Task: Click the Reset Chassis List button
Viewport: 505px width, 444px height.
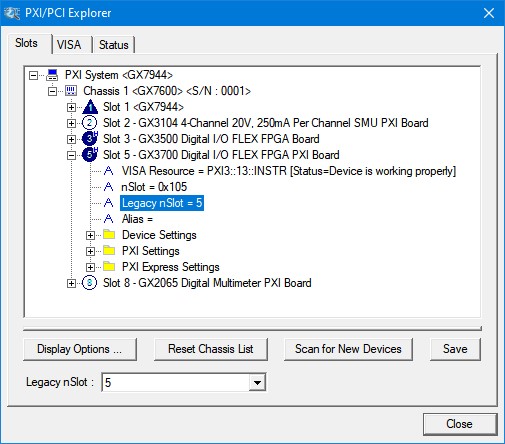Action: pos(211,349)
